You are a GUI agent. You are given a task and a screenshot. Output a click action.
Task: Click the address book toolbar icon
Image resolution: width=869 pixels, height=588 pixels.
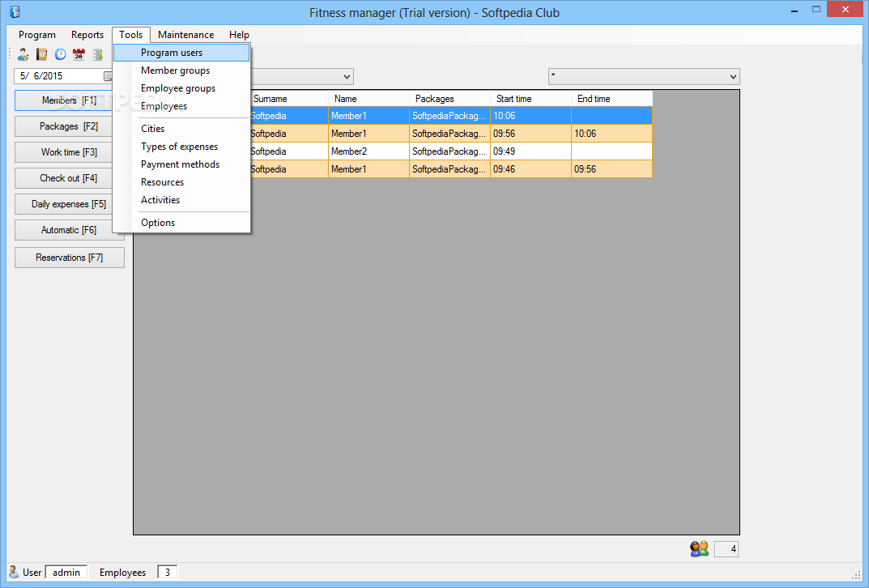(41, 54)
